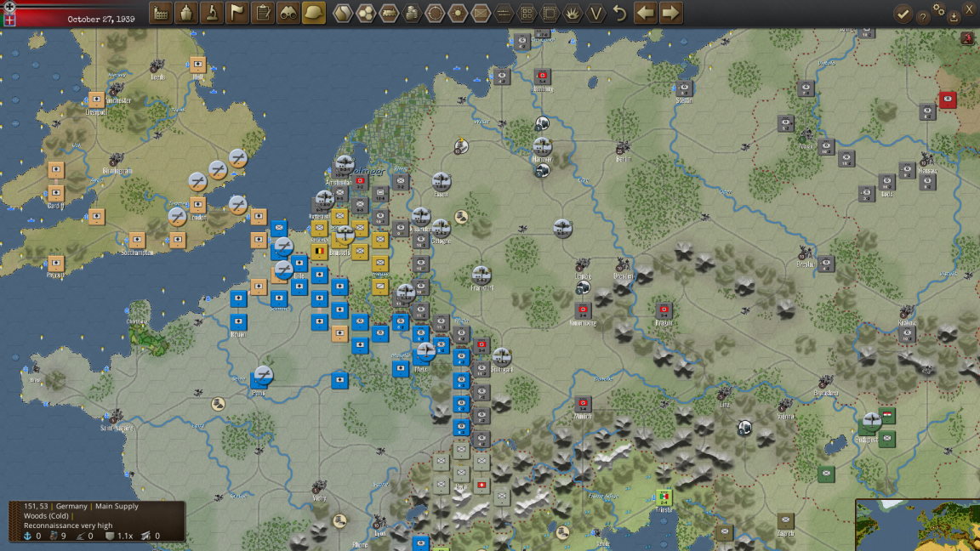
Task: Select the red unit at Nuremberg
Action: tap(583, 310)
